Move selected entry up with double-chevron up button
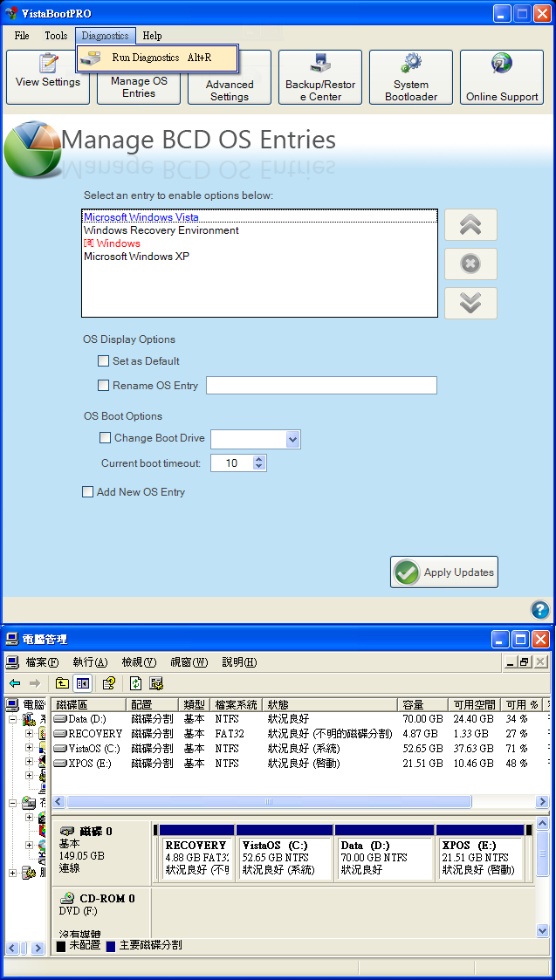The image size is (556, 980). [471, 225]
